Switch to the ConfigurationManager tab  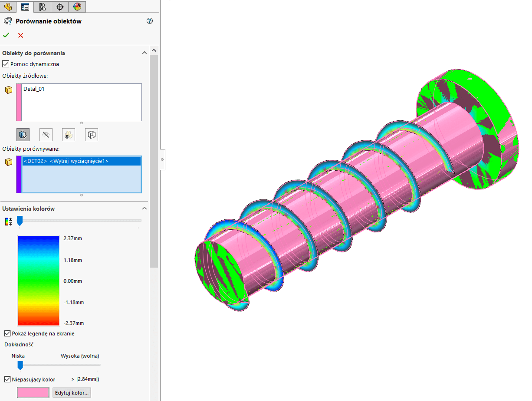coord(42,7)
